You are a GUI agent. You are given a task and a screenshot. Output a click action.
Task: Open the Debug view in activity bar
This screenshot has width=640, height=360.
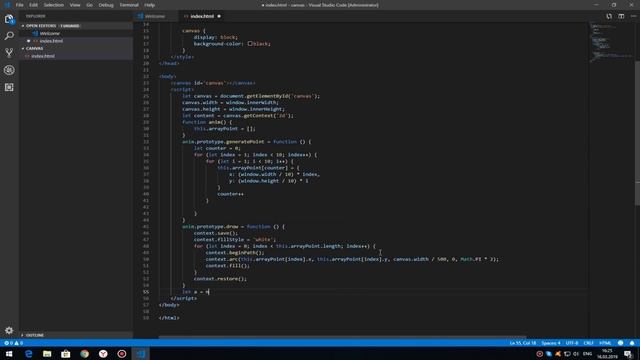[x=9, y=70]
